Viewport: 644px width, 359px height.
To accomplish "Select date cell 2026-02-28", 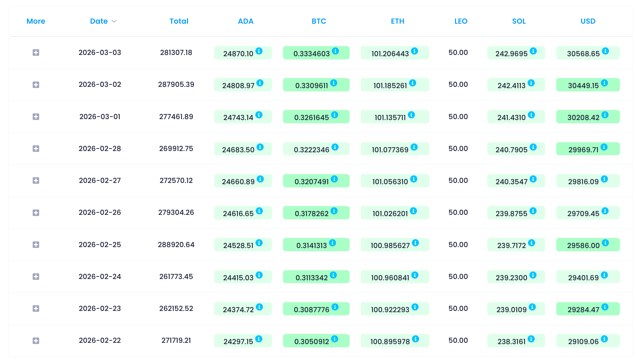I will 100,149.
